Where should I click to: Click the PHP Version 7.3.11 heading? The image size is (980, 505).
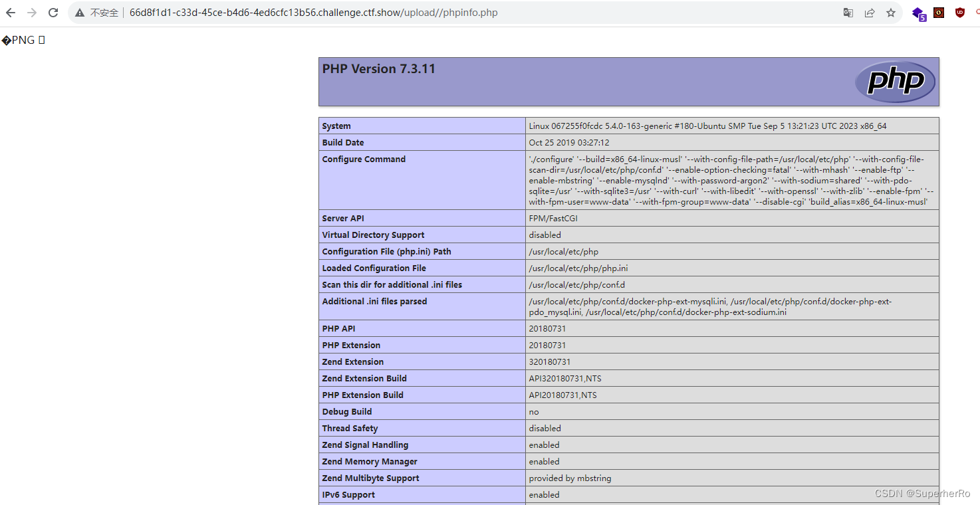pyautogui.click(x=379, y=69)
